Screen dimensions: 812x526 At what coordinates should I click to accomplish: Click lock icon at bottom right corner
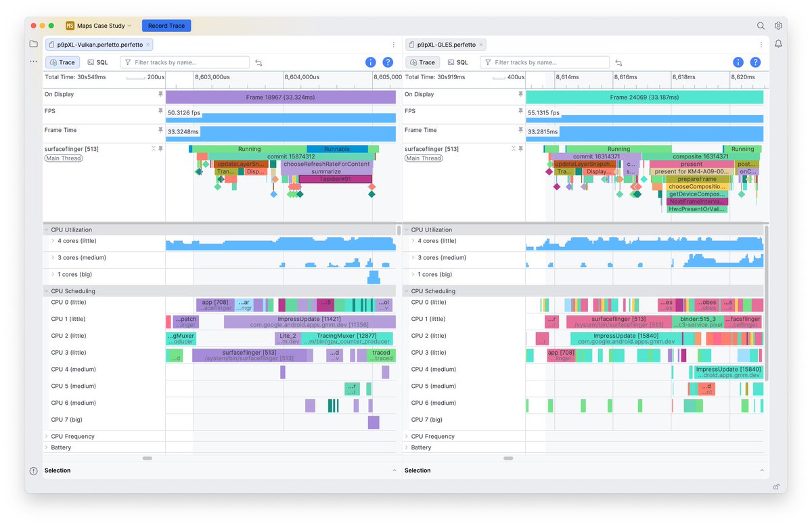(x=776, y=486)
